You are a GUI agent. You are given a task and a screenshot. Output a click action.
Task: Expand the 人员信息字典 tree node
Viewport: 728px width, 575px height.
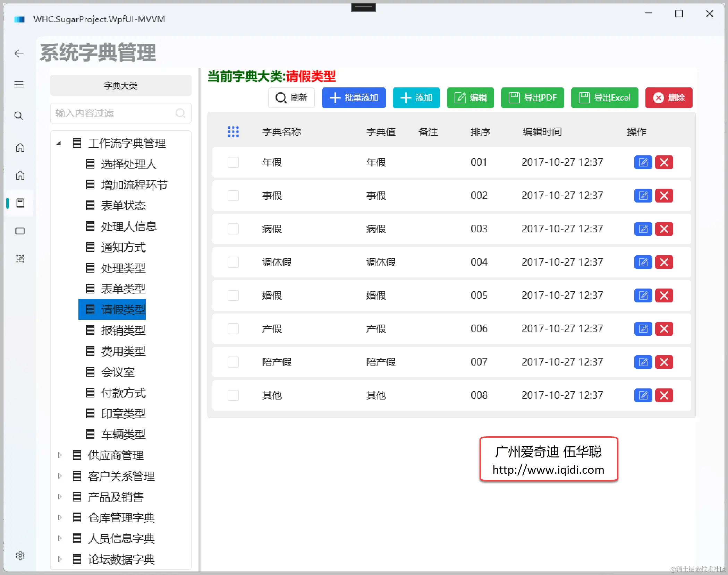click(x=60, y=538)
